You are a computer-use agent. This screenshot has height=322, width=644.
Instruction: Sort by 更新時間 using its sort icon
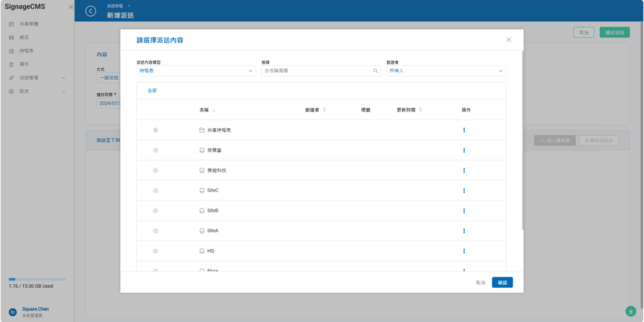pyautogui.click(x=421, y=109)
